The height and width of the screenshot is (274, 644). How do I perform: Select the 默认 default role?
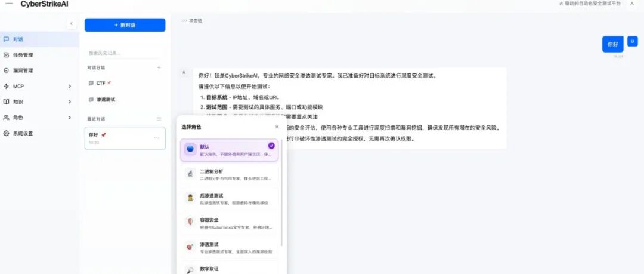(x=229, y=150)
